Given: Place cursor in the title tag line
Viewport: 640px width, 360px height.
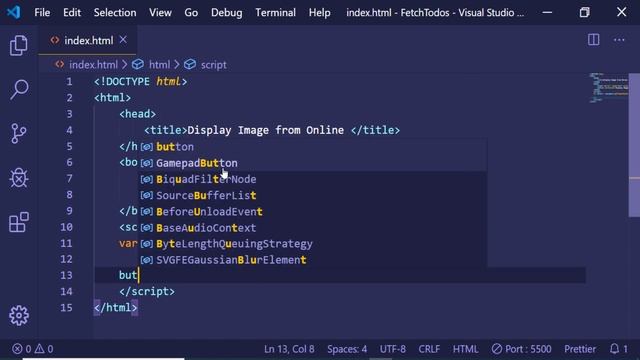Looking at the screenshot, I should tap(272, 130).
